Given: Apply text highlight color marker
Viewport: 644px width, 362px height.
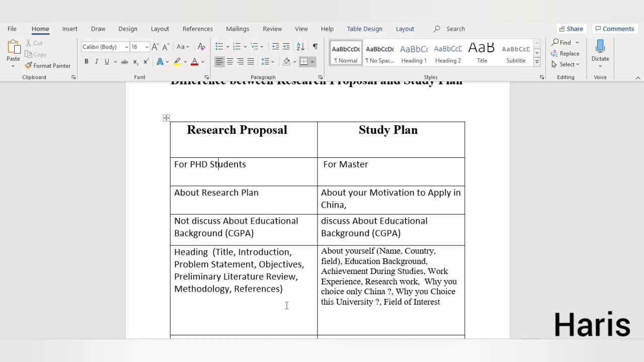Looking at the screenshot, I should click(177, 62).
